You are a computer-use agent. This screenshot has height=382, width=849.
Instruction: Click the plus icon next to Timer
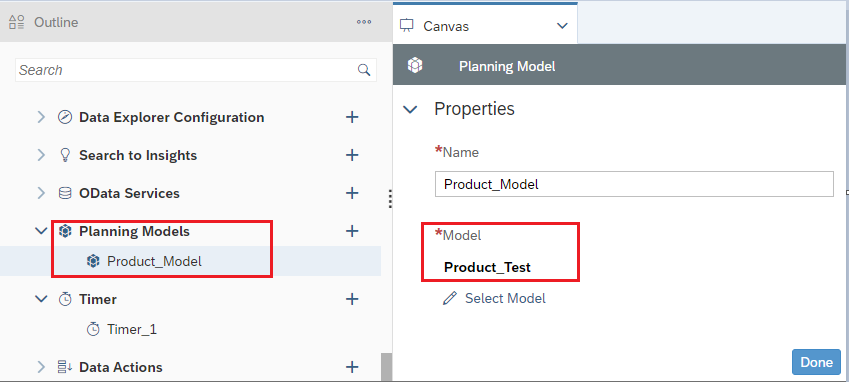352,299
